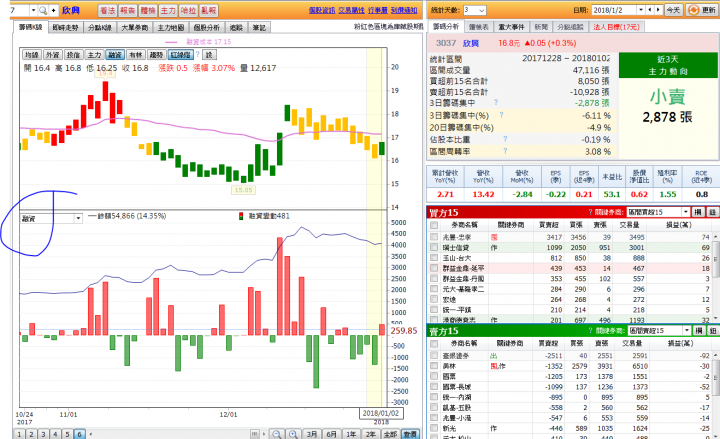Click the plus icon next to search
Viewport: 720px width, 439px height.
[53, 10]
